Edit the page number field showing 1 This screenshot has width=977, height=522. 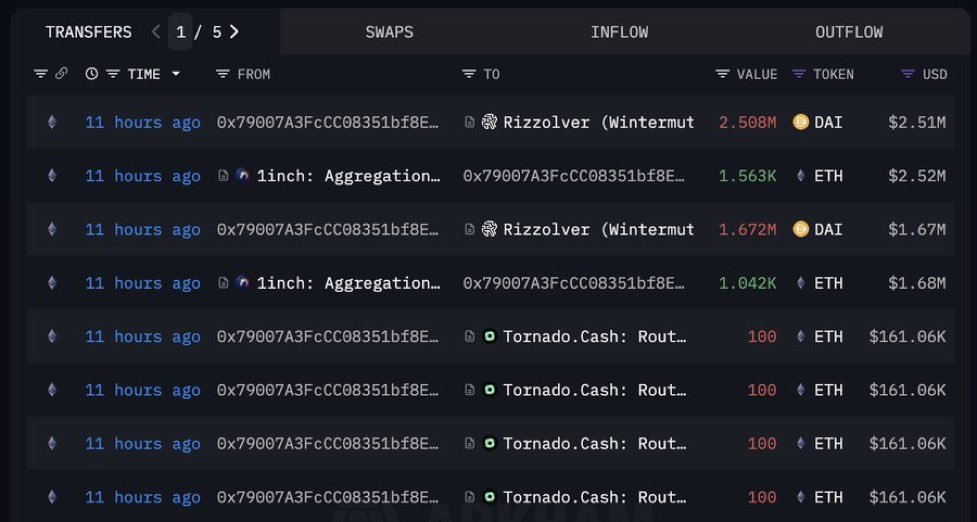click(x=180, y=32)
